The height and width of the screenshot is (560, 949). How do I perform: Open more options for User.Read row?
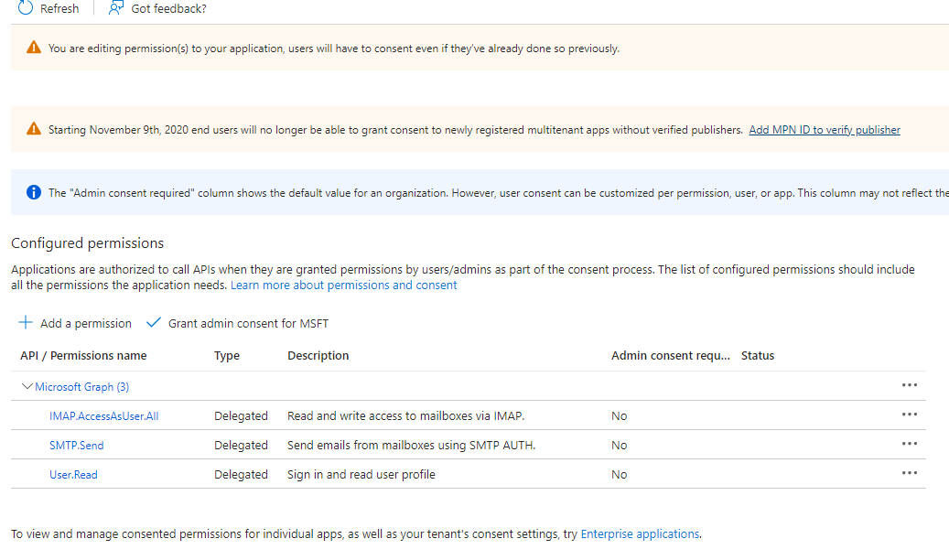[x=909, y=473]
